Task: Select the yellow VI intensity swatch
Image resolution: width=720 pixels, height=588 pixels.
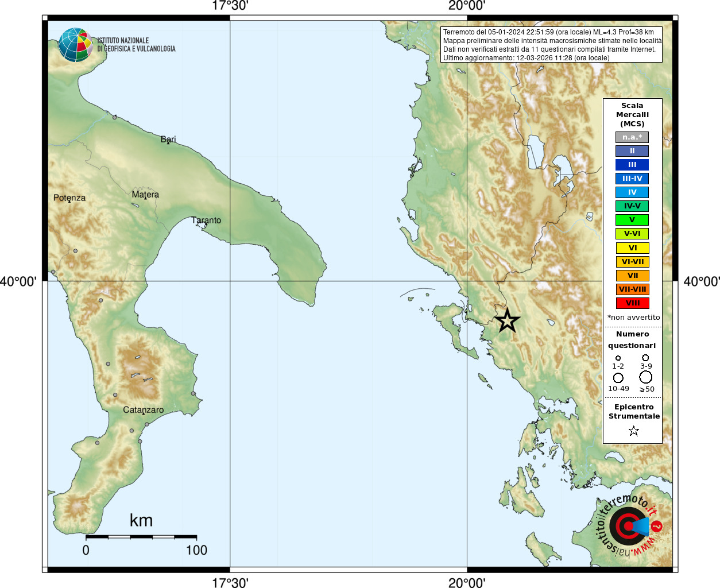Action: (x=632, y=248)
